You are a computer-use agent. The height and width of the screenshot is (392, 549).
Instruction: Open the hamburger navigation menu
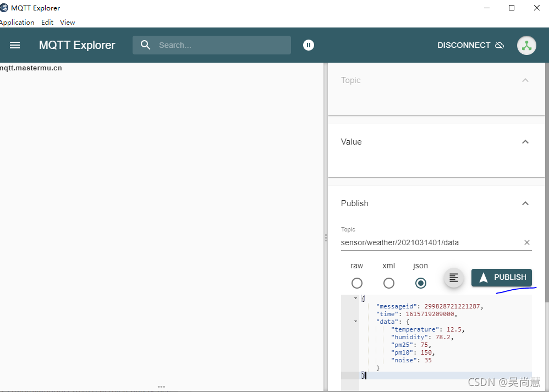pyautogui.click(x=15, y=45)
